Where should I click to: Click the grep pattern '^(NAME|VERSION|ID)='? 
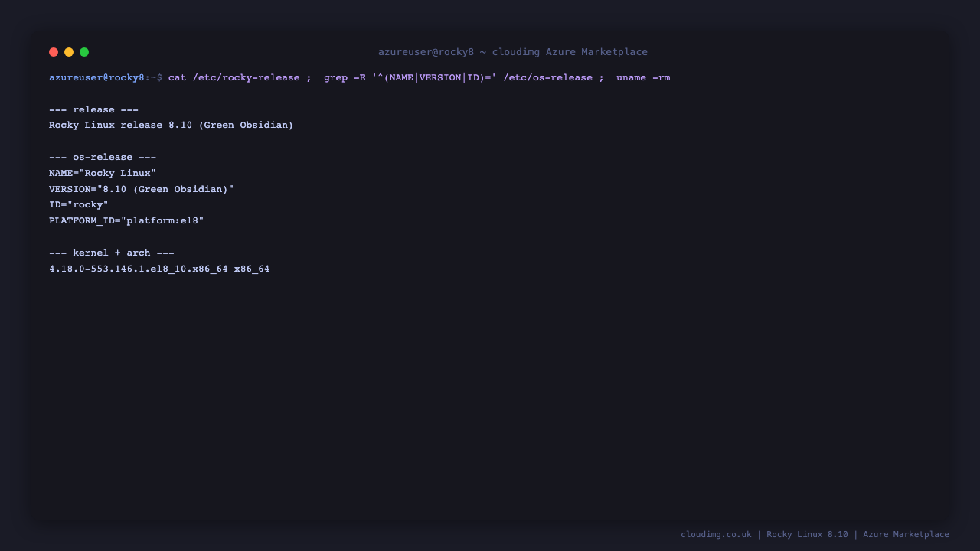(x=435, y=77)
